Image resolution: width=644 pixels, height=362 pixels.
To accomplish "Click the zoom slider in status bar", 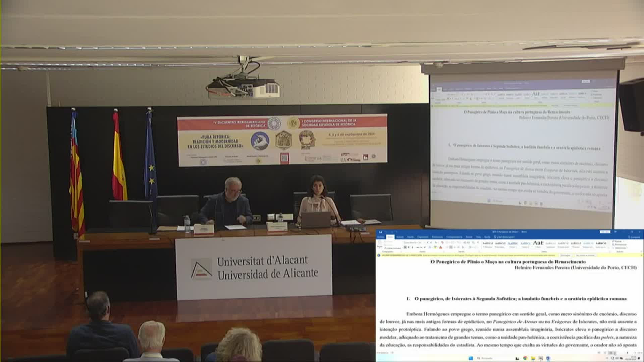I will [627, 353].
